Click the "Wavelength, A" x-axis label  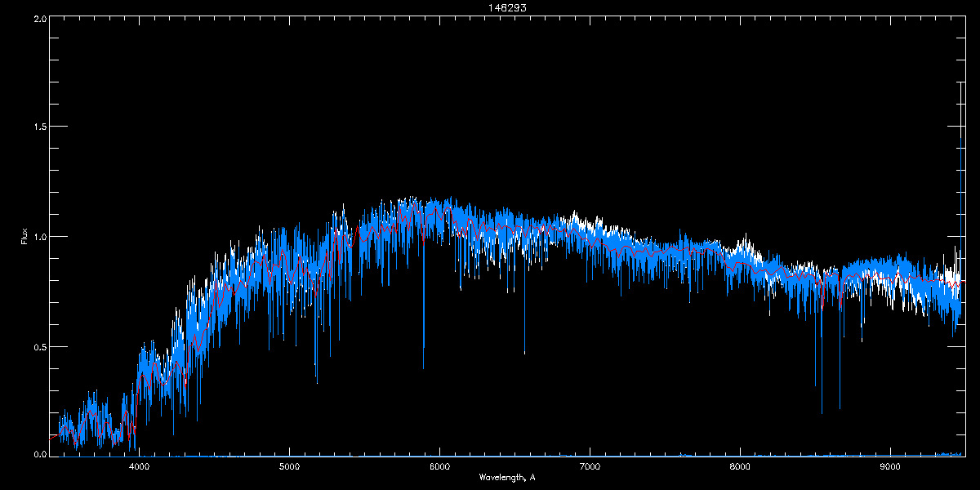tap(507, 477)
